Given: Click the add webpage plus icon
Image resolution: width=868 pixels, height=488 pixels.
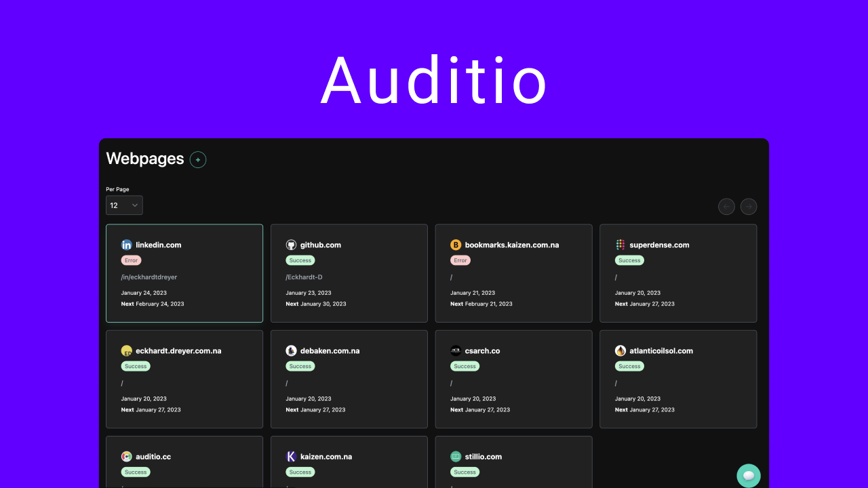Looking at the screenshot, I should click(198, 160).
